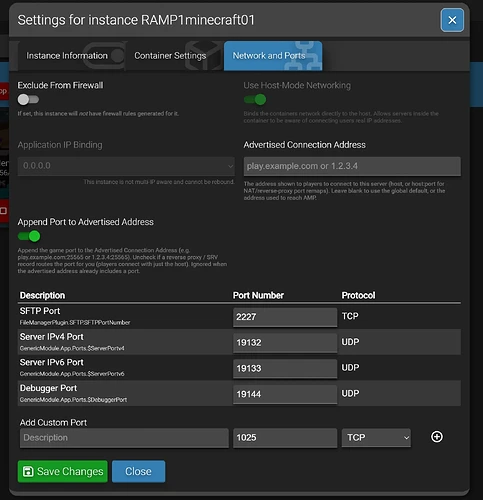Click the Advertised Connection Address field

click(x=352, y=166)
